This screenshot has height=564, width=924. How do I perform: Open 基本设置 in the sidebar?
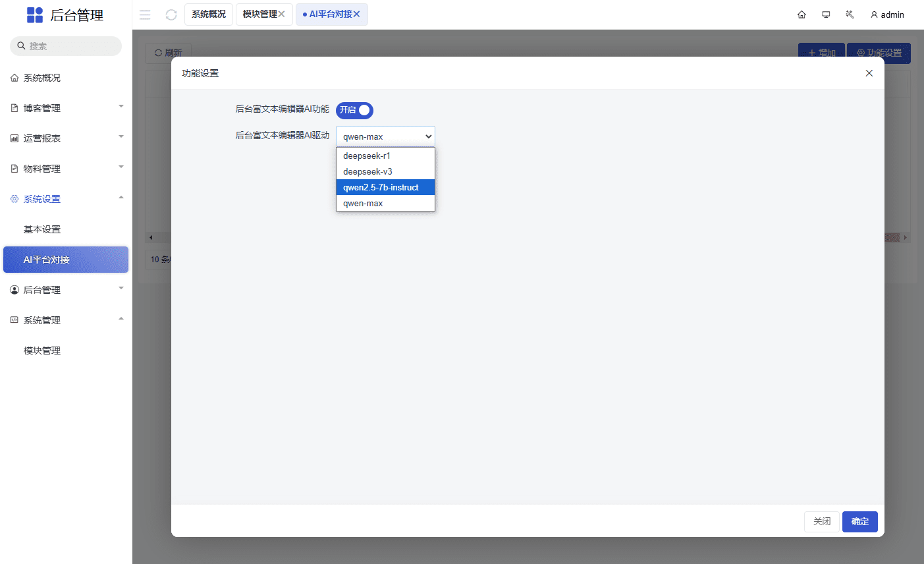point(42,229)
